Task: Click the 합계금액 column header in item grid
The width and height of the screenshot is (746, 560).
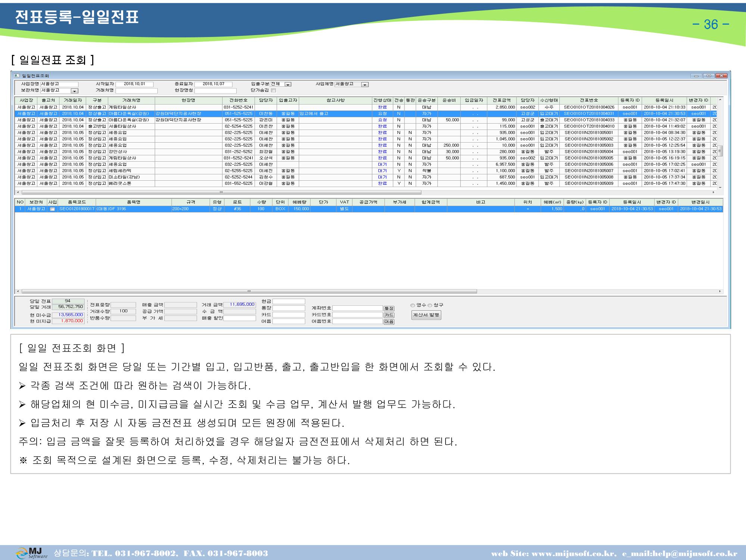Action: coord(431,202)
